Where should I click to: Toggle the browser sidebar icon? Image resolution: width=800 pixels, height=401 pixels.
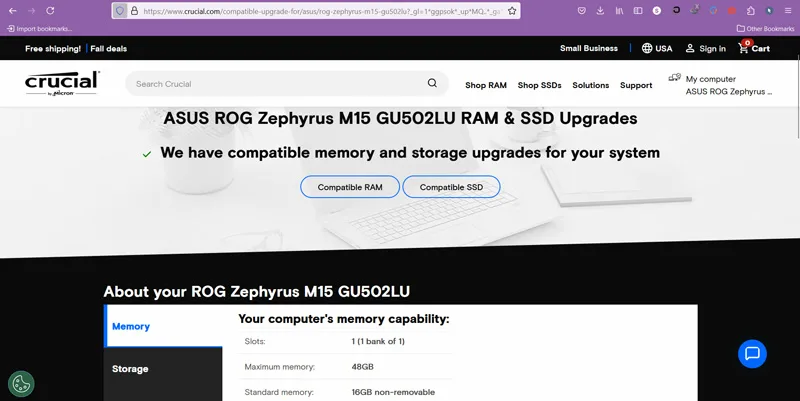coord(638,11)
